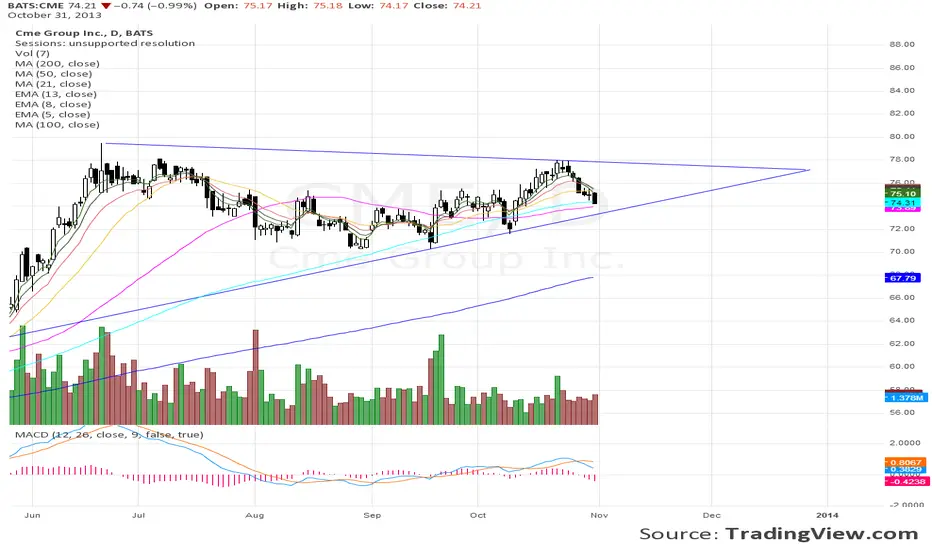Click the Aug label on time axis
The width and height of the screenshot is (932, 550).
[x=254, y=515]
